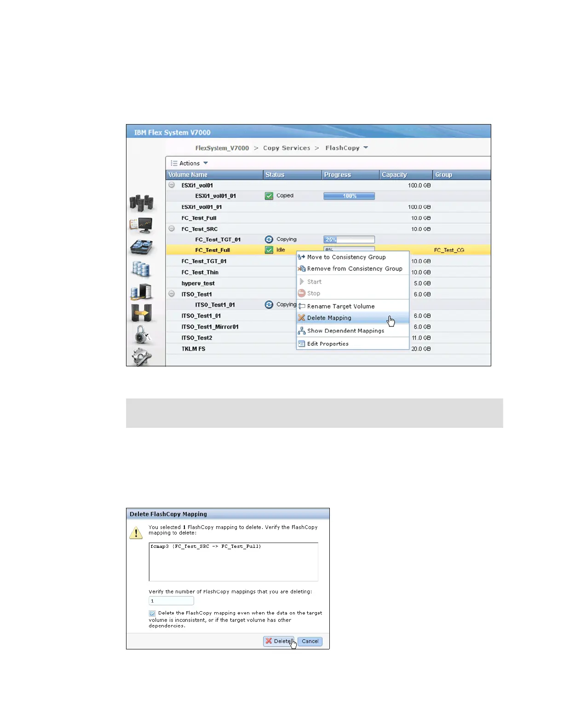This screenshot has height=728, width=563.
Task: Choose Move to Consistency Group
Action: click(x=353, y=257)
